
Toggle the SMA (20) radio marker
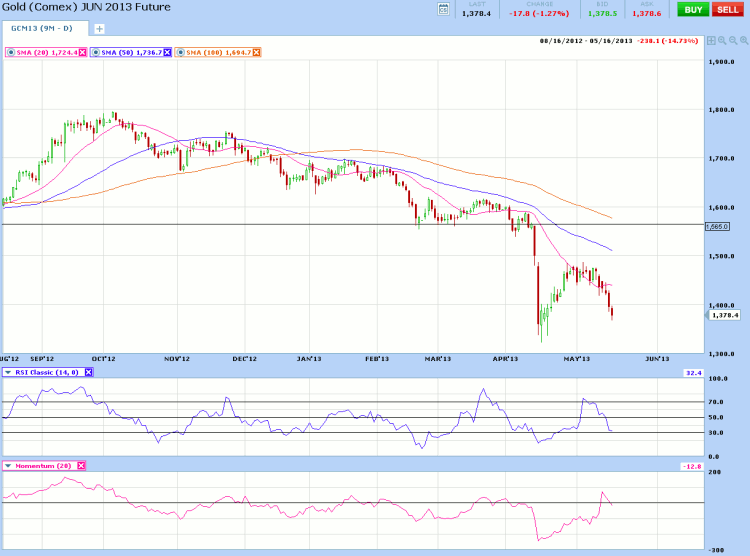click(x=10, y=51)
